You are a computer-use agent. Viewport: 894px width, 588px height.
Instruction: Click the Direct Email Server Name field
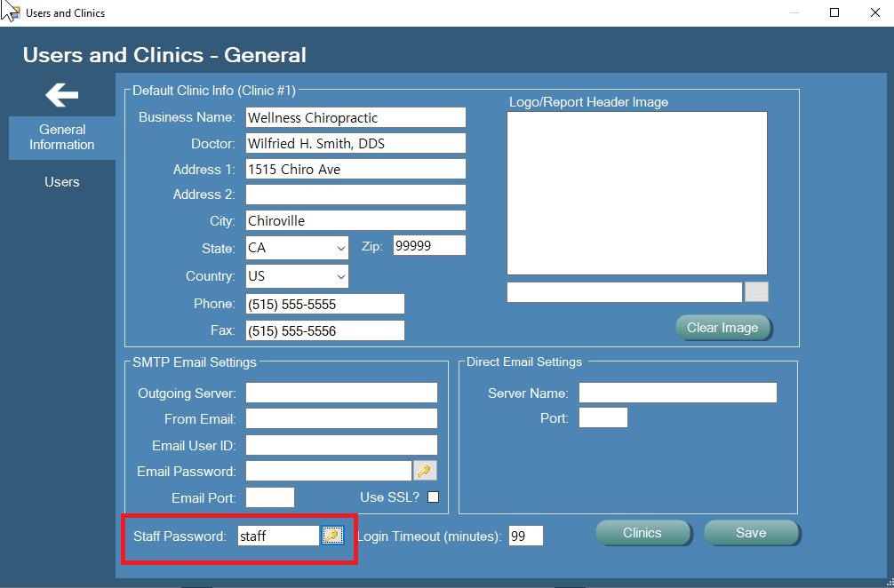677,392
